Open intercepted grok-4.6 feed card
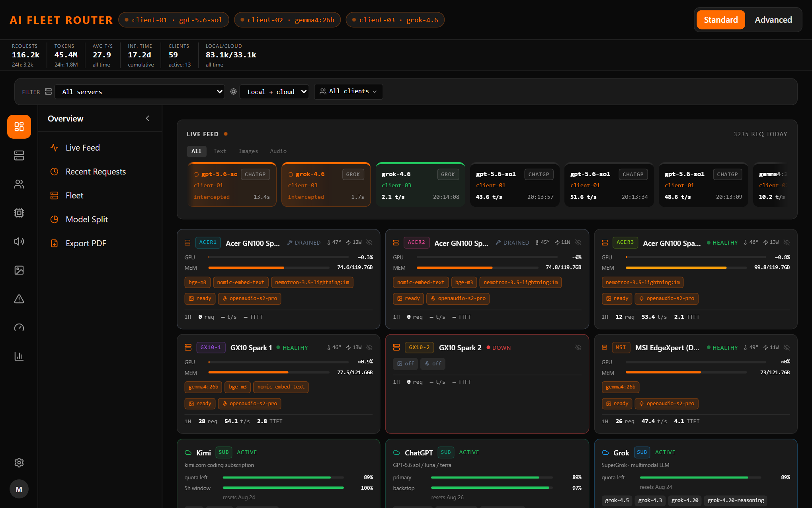Screen dimensions: 812x508 coord(326,185)
